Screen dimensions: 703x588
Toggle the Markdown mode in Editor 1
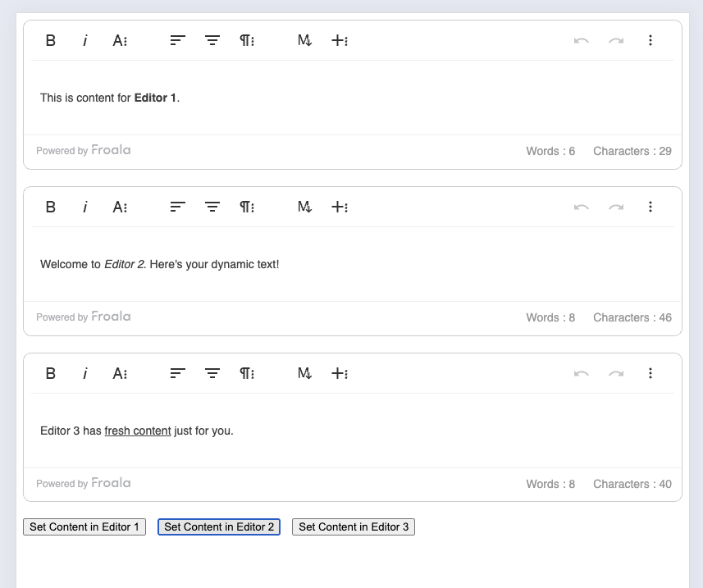pos(304,40)
